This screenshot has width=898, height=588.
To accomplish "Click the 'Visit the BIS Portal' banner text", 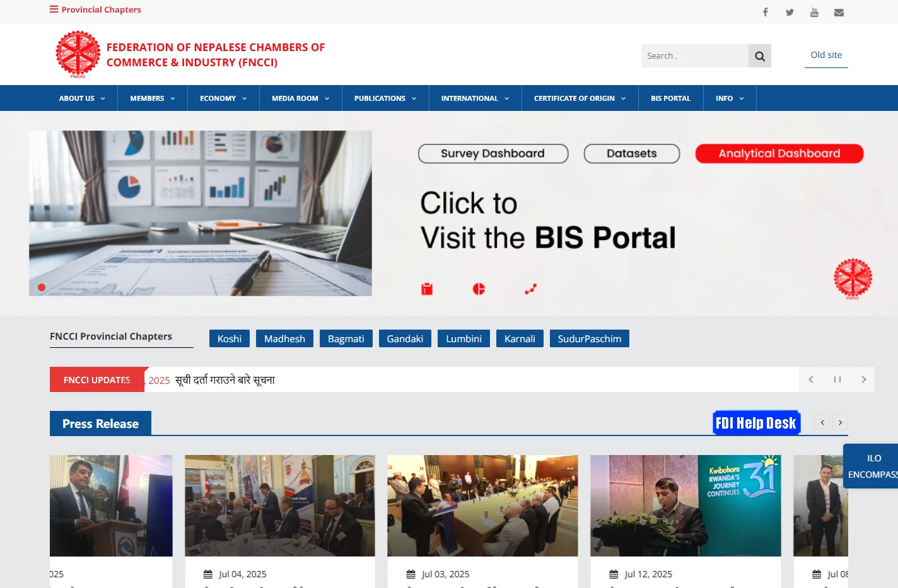I will coord(548,238).
